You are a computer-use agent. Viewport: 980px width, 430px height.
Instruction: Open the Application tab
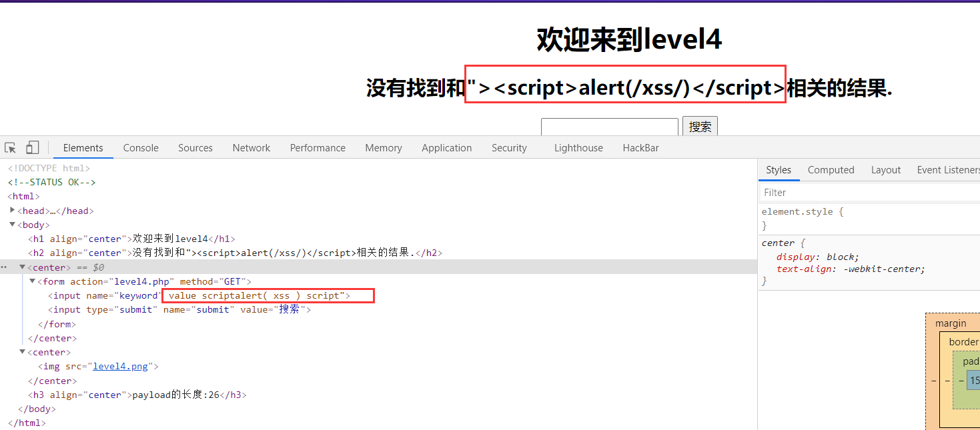(x=447, y=148)
